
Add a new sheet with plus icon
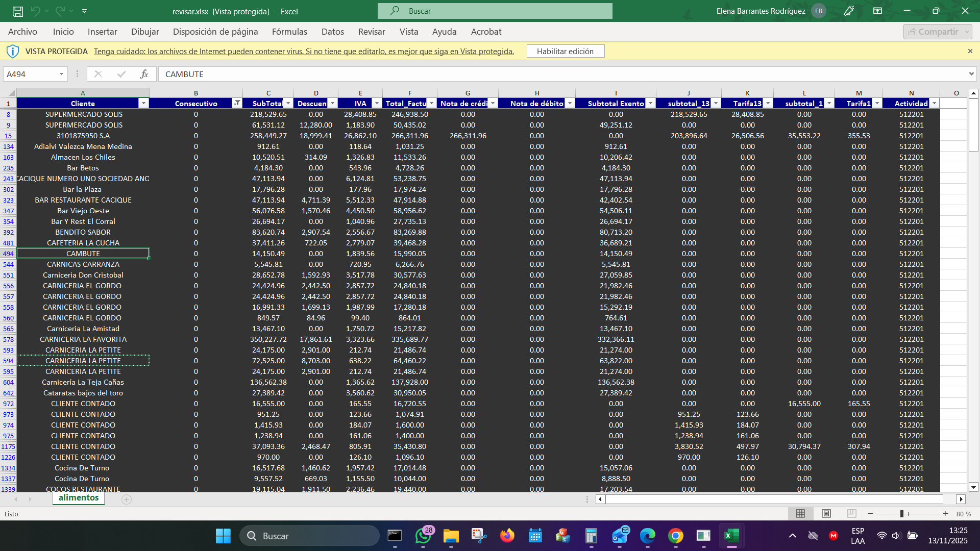[x=127, y=499]
